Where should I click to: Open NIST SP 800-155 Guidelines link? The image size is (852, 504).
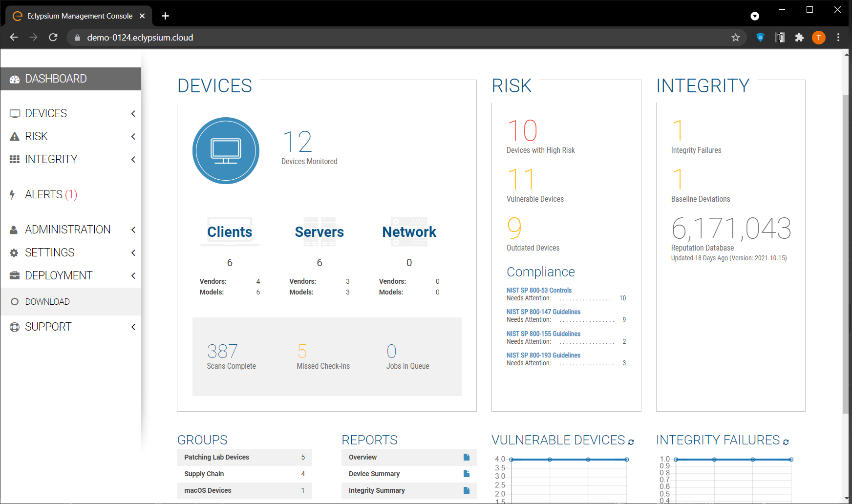(x=543, y=334)
